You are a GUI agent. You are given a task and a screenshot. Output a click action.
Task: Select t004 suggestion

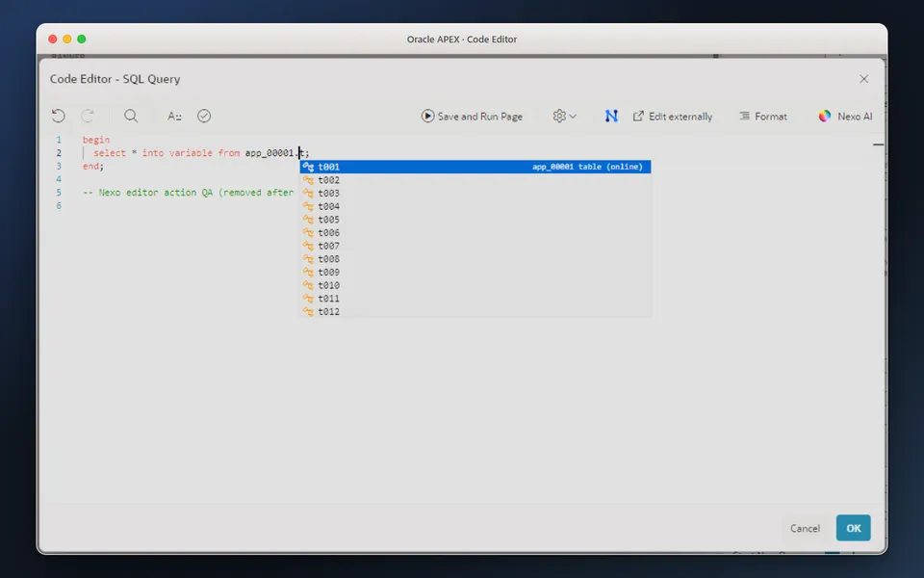coord(475,206)
